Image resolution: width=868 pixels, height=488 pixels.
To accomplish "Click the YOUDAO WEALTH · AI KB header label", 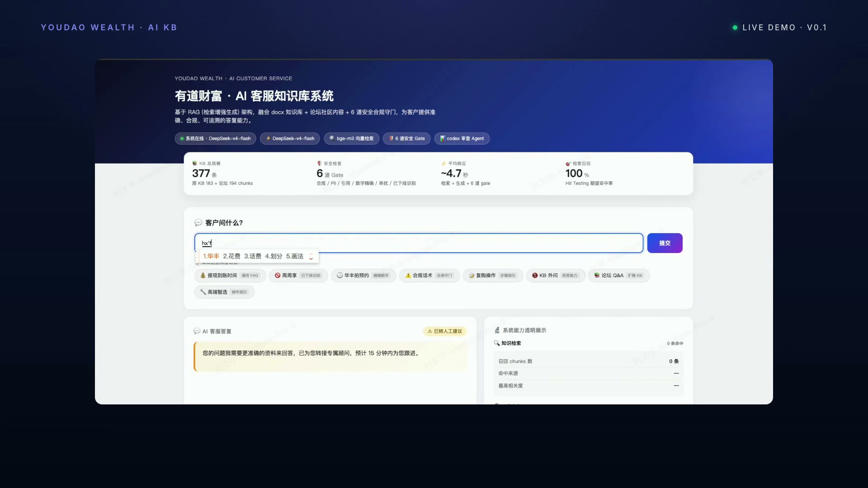I will (109, 28).
